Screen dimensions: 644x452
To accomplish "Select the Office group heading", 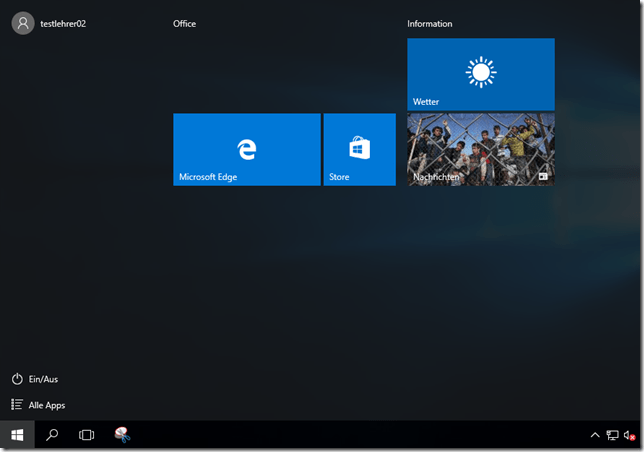I will 184,23.
